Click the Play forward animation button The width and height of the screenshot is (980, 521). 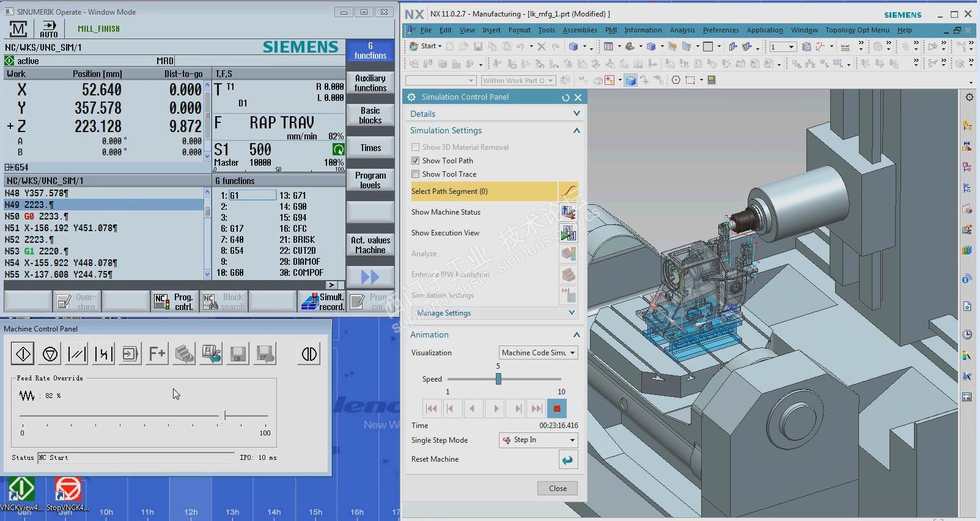click(x=496, y=408)
